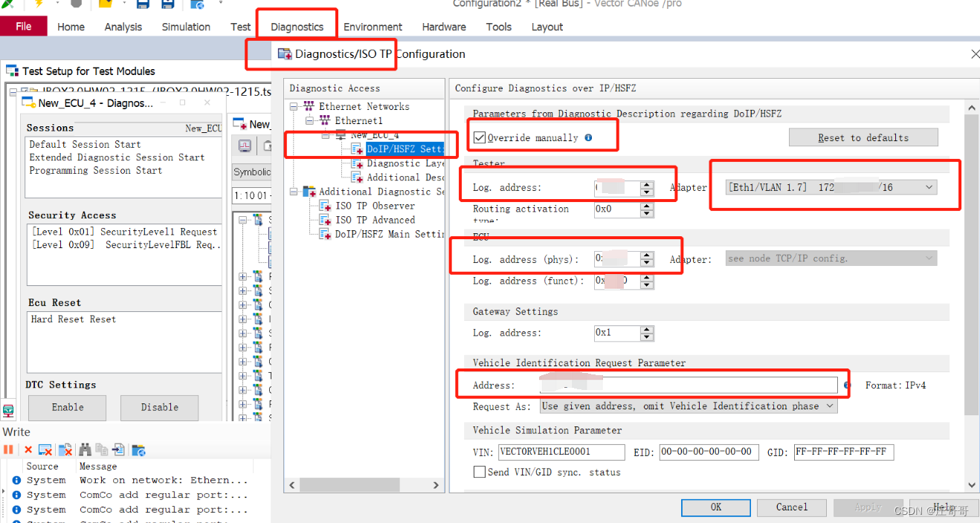The width and height of the screenshot is (980, 523).
Task: Click the Enable DTC Settings button
Action: tap(68, 407)
